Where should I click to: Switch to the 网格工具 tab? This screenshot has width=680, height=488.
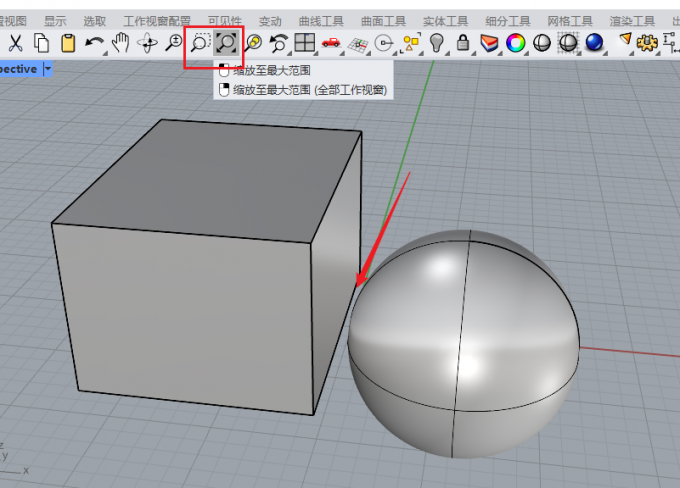(570, 21)
